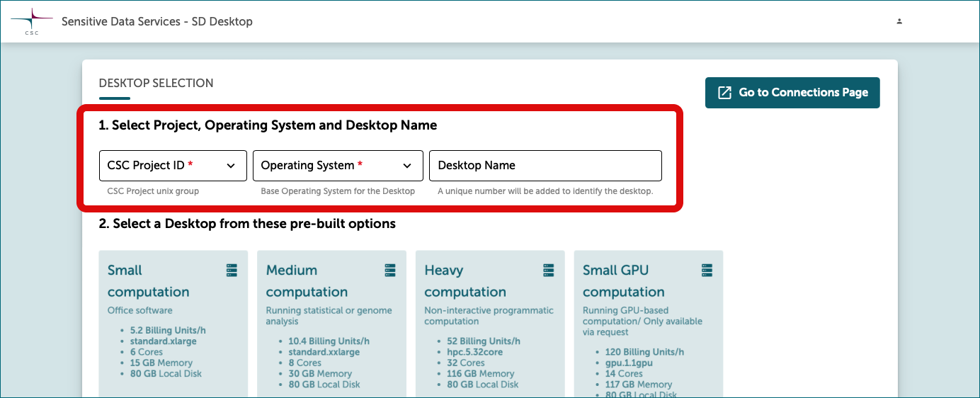Image resolution: width=980 pixels, height=398 pixels.
Task: Click server icon on Medium computation card
Action: (390, 270)
